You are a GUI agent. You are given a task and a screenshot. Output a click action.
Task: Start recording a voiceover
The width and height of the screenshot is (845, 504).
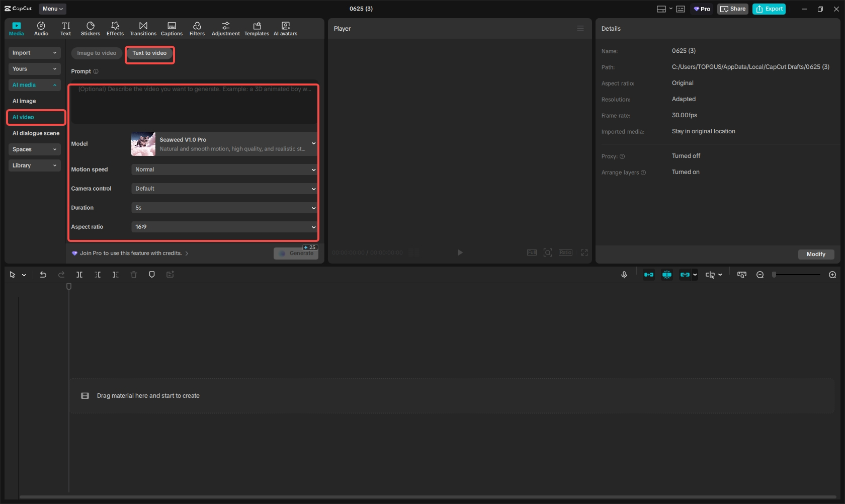click(624, 275)
